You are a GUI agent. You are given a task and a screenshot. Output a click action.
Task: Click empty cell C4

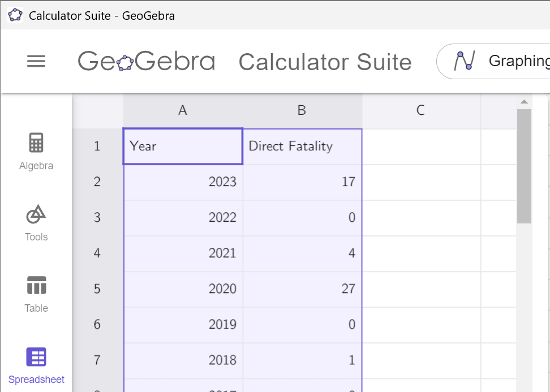click(421, 253)
